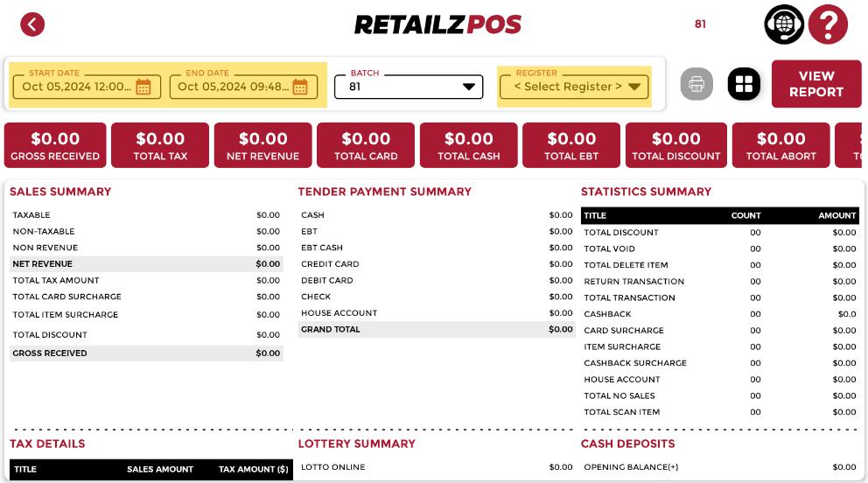Click the Cashback Surcharge statistics row
Viewport: 868px width, 483px height.
719,363
